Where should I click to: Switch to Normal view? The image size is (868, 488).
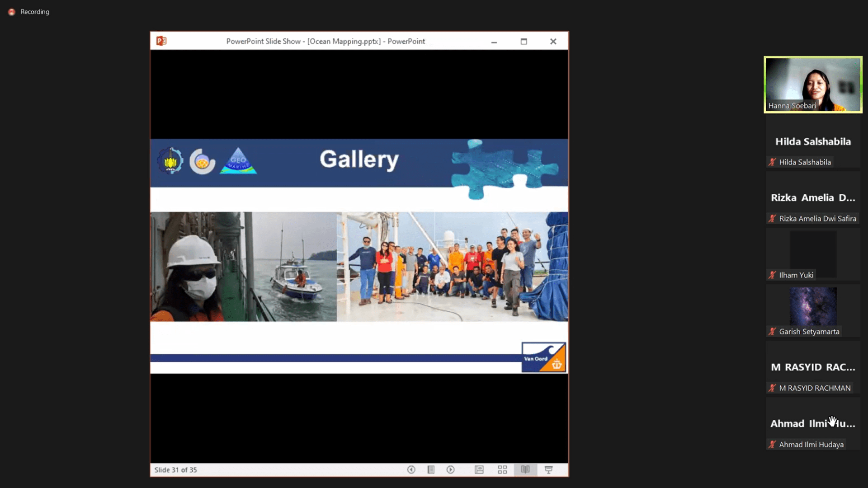click(x=479, y=470)
